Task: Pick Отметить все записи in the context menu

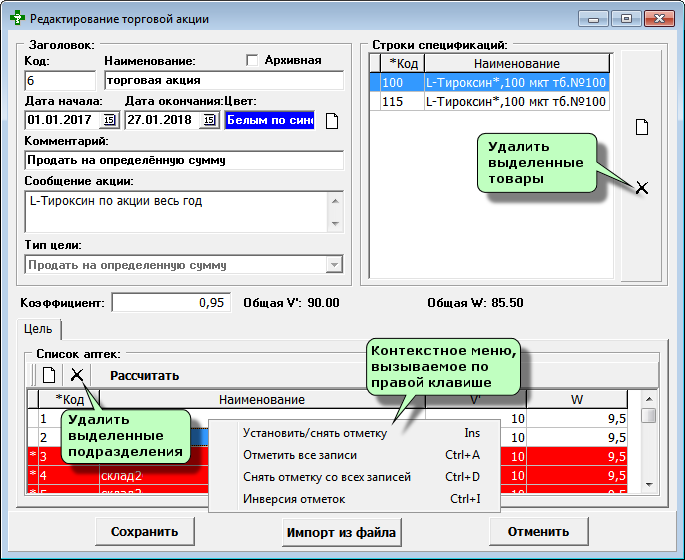Action: pos(300,455)
